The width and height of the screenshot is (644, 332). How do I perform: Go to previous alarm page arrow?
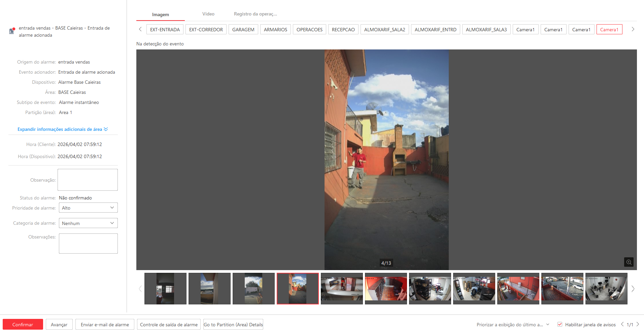[x=622, y=324]
